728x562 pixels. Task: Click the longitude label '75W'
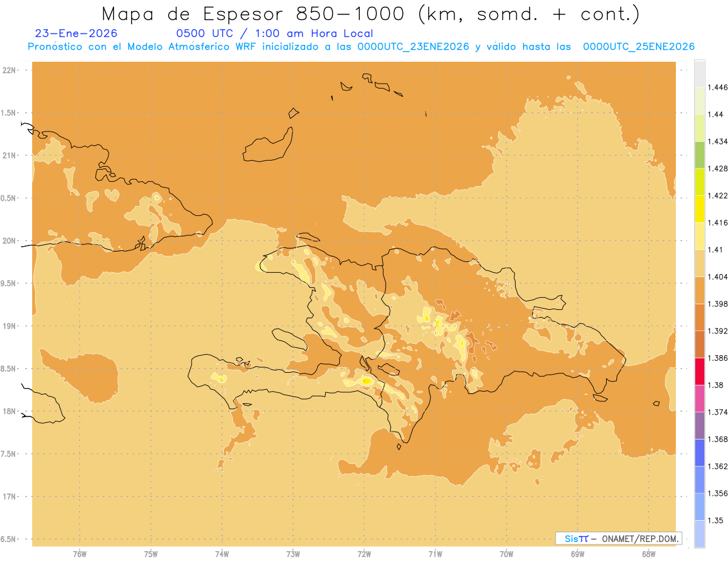pos(151,554)
